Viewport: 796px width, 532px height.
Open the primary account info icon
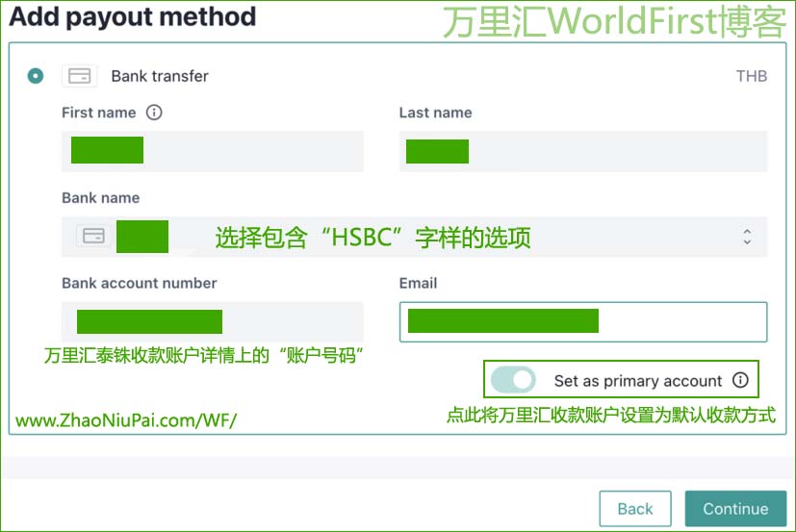[741, 380]
